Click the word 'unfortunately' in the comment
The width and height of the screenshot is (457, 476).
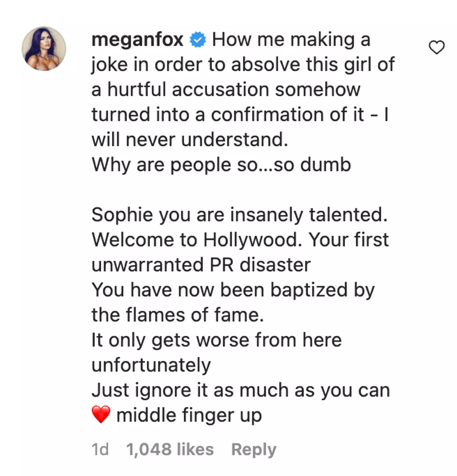pyautogui.click(x=151, y=365)
